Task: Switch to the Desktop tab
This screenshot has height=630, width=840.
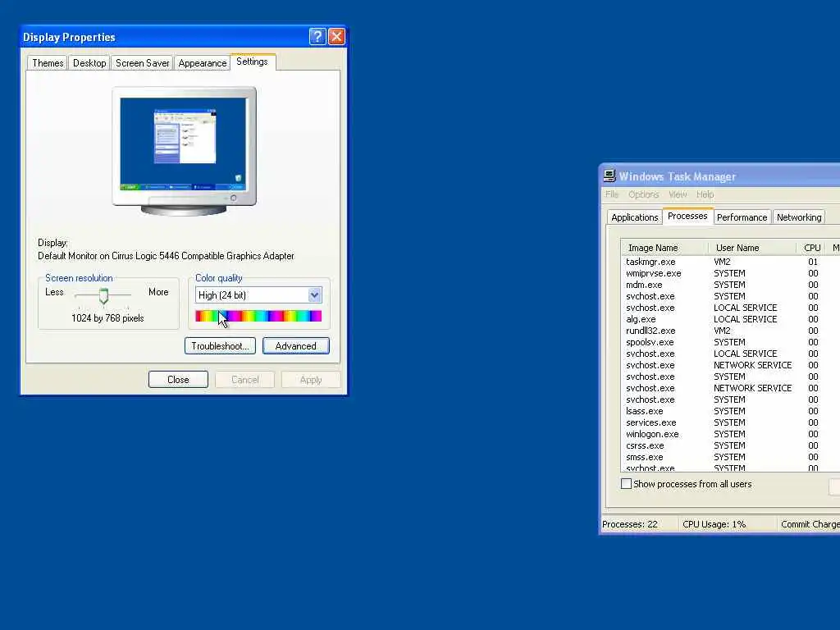Action: [89, 63]
